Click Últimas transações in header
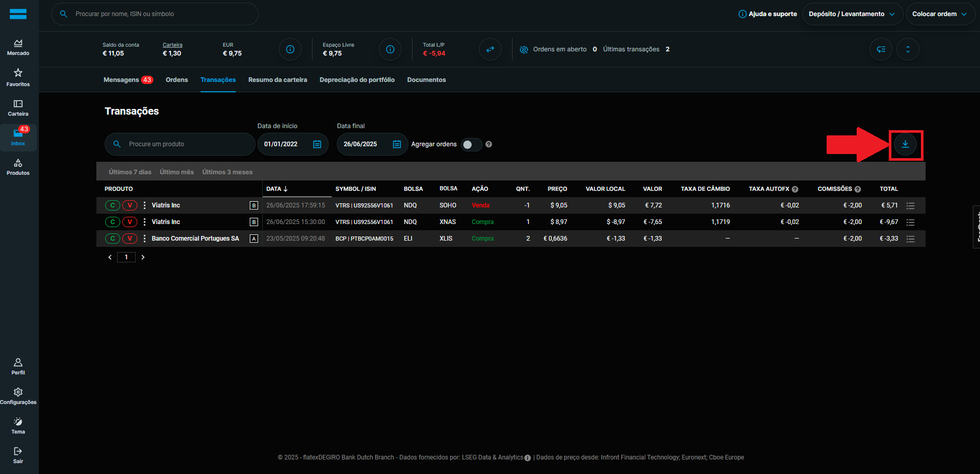Image resolution: width=980 pixels, height=474 pixels. click(631, 49)
